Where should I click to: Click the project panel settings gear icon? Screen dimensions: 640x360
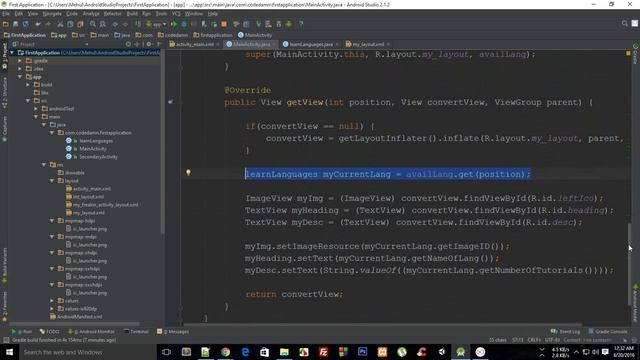tap(149, 44)
